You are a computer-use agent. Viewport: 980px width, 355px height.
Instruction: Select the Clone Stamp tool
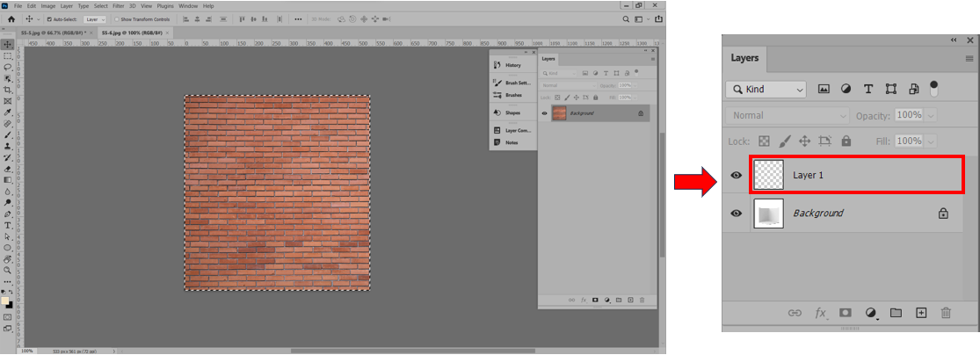[x=8, y=146]
